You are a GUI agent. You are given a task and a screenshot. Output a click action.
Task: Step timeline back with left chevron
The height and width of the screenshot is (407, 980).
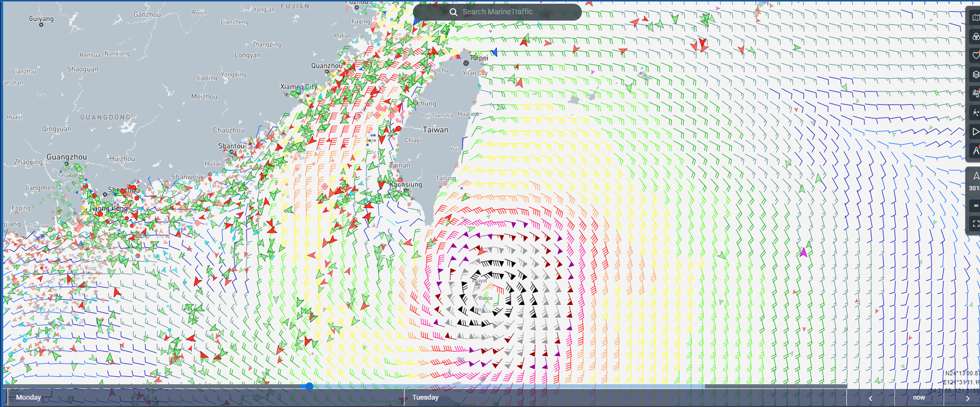(871, 398)
